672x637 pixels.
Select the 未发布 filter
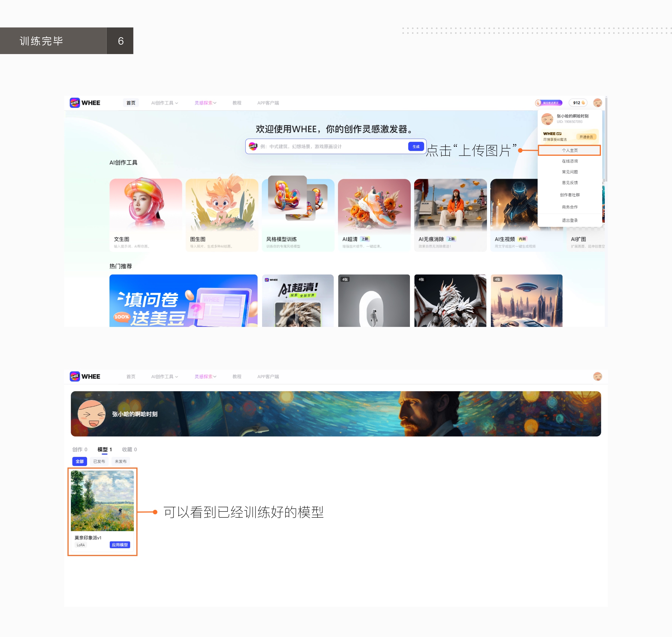click(x=120, y=461)
